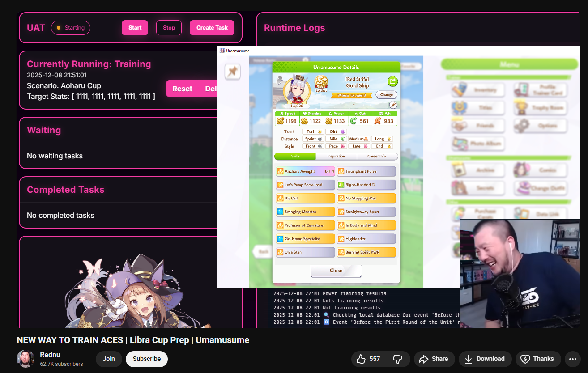588x373 pixels.
Task: Reset the currently running Training task
Action: tap(183, 89)
